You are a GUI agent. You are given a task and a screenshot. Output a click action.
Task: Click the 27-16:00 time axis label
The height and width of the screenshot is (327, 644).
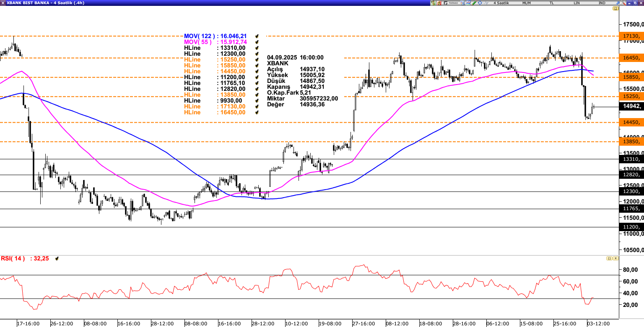(364, 324)
